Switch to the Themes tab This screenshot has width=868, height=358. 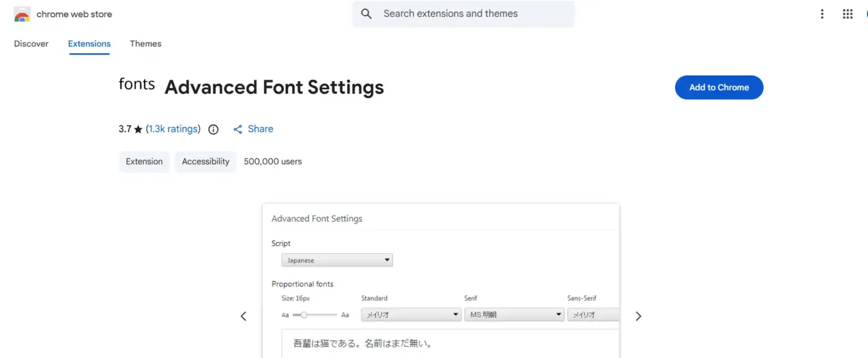tap(146, 44)
